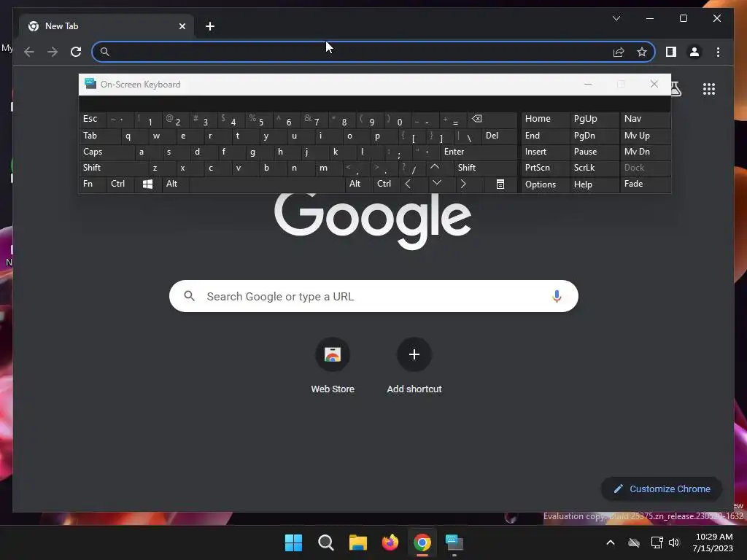Toggle the Fade key on keyboard
This screenshot has height=560, width=747.
click(645, 184)
